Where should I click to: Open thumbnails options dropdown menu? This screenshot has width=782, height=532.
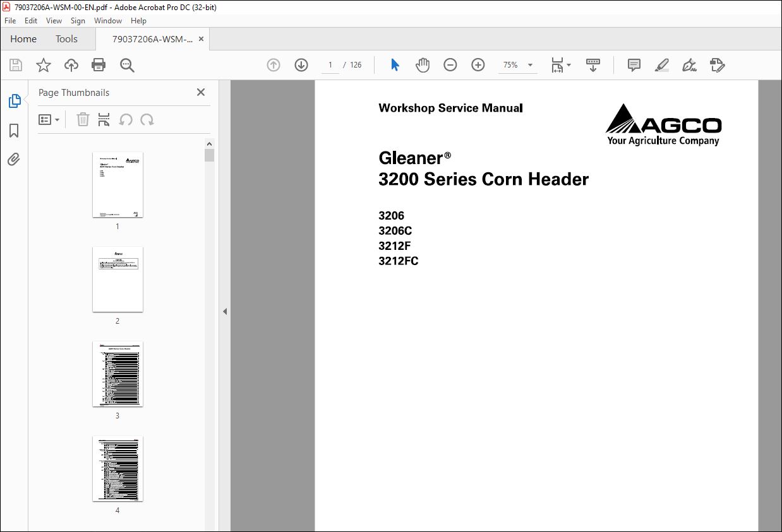coord(49,120)
